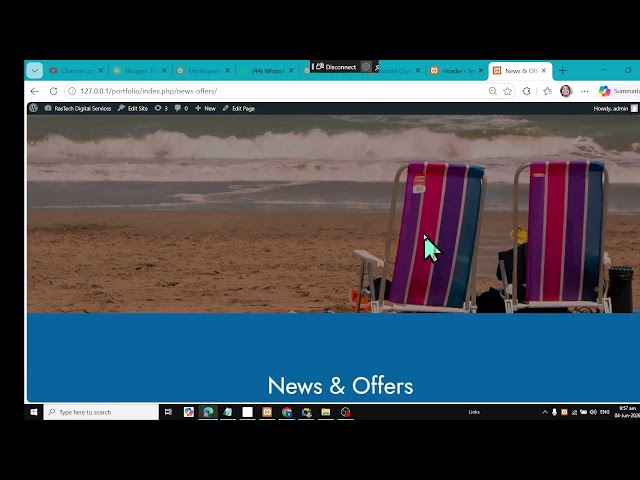Add this page to favorites

507,91
